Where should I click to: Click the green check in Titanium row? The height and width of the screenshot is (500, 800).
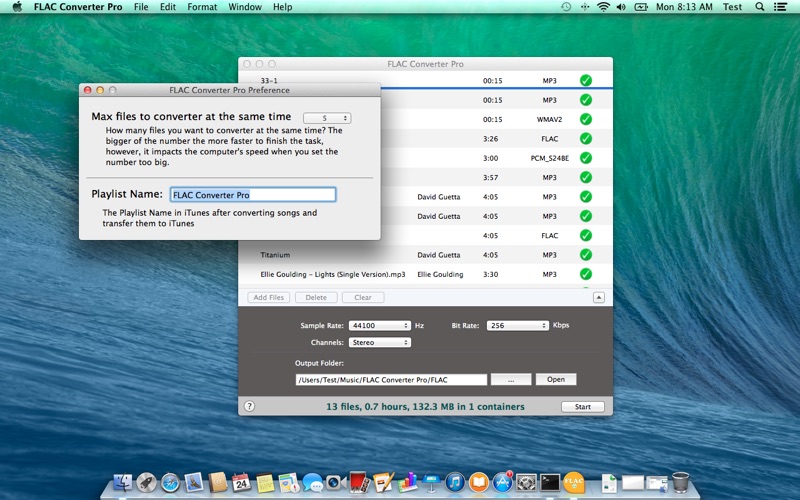(586, 255)
